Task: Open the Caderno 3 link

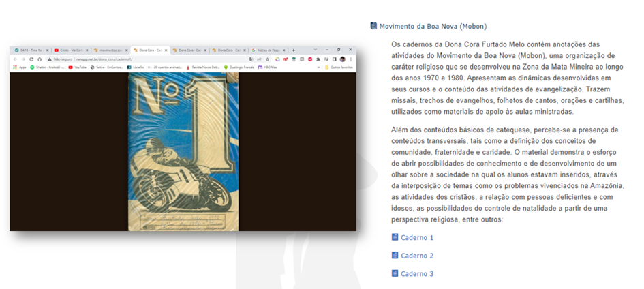Action: (417, 274)
